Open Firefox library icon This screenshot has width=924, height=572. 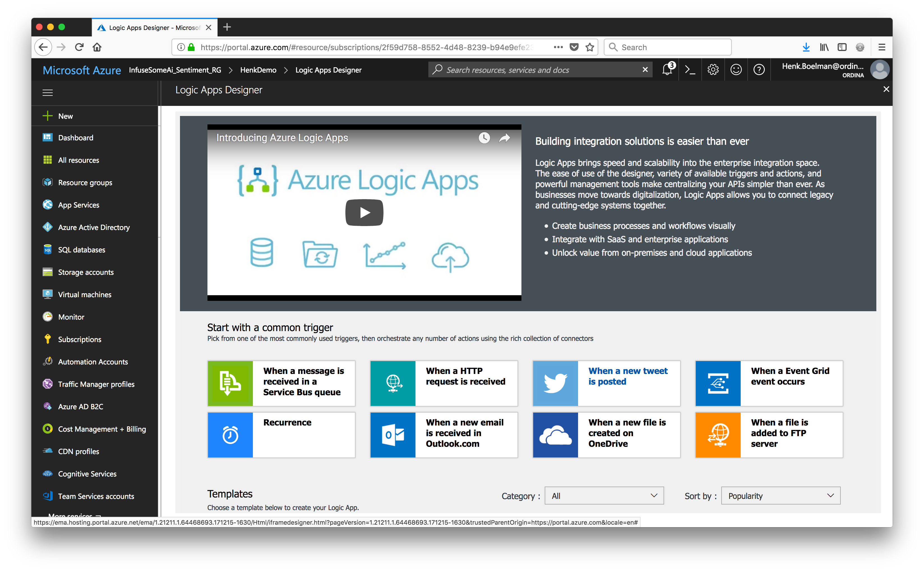824,47
